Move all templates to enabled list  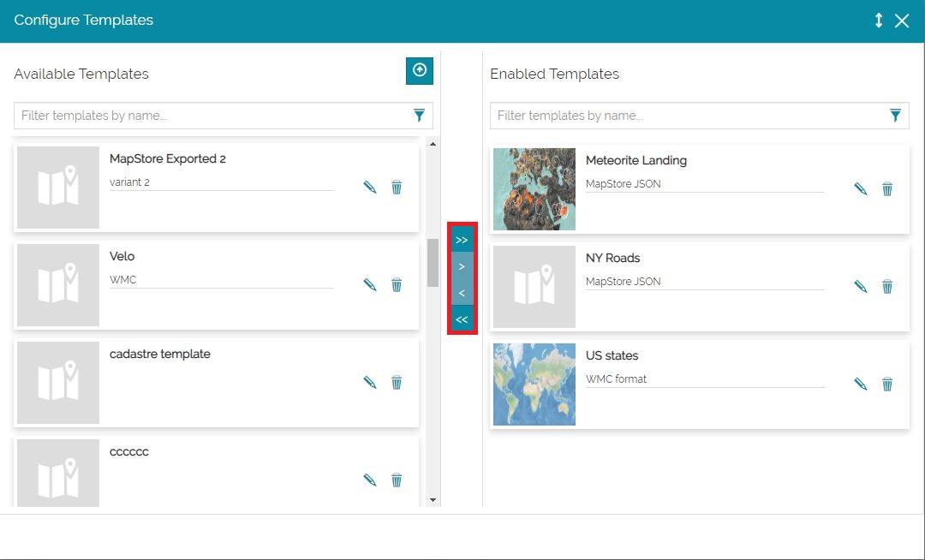click(462, 240)
